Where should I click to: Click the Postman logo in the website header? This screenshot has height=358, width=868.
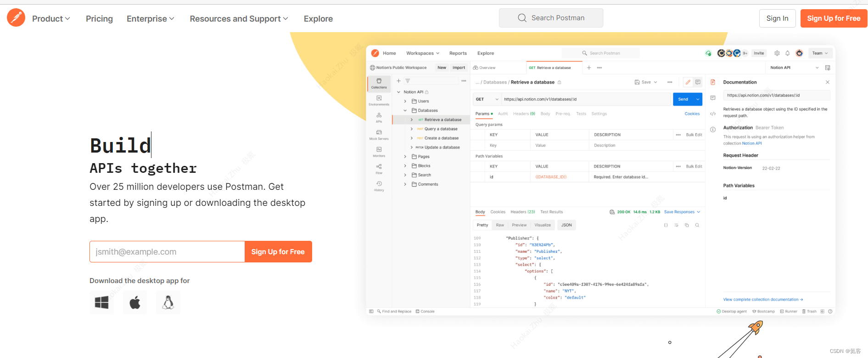tap(16, 18)
